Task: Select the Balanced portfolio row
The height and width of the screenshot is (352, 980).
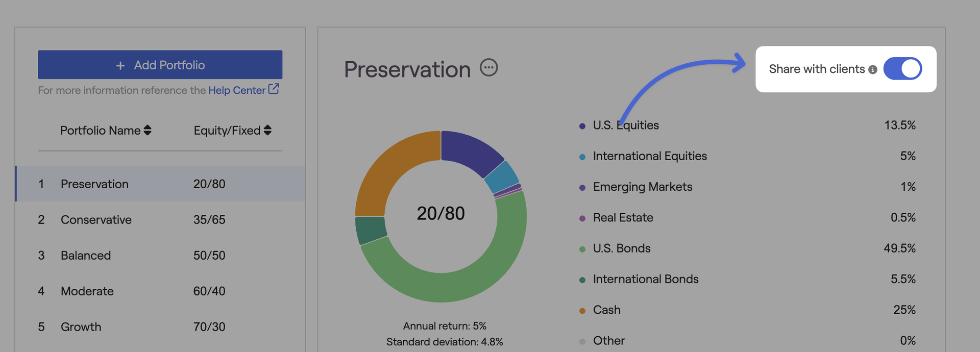Action: pyautogui.click(x=160, y=256)
